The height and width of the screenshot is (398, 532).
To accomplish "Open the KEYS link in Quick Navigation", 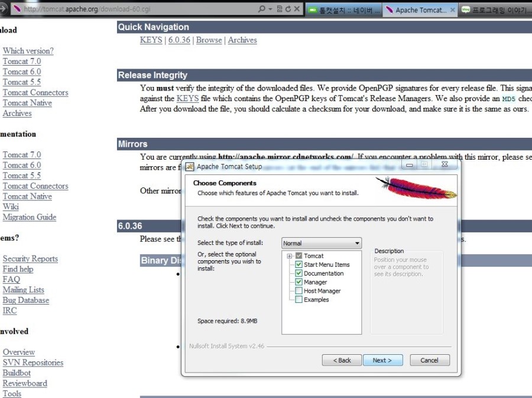I will 151,40.
